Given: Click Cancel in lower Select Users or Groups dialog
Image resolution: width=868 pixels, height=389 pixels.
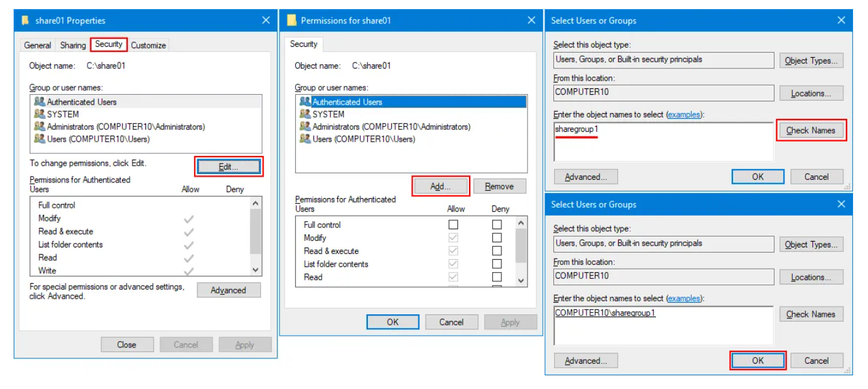Looking at the screenshot, I should pos(817,360).
